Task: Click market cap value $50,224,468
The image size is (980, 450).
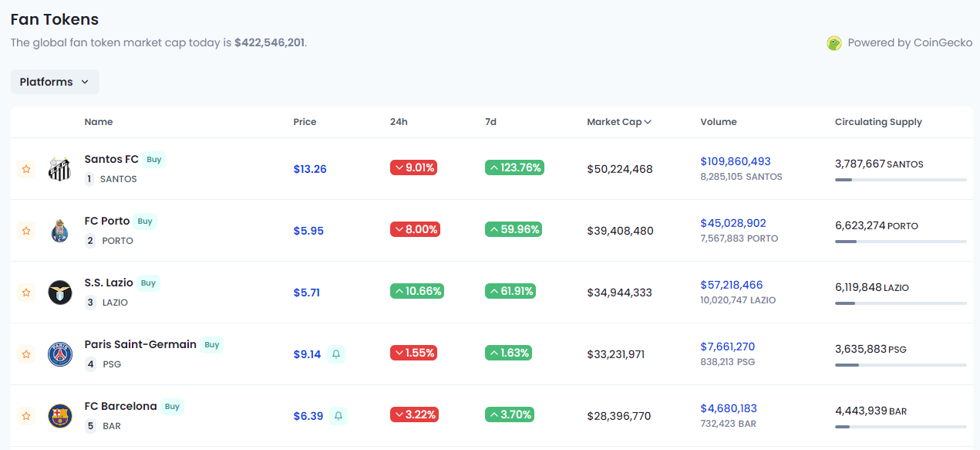Action: pos(620,169)
